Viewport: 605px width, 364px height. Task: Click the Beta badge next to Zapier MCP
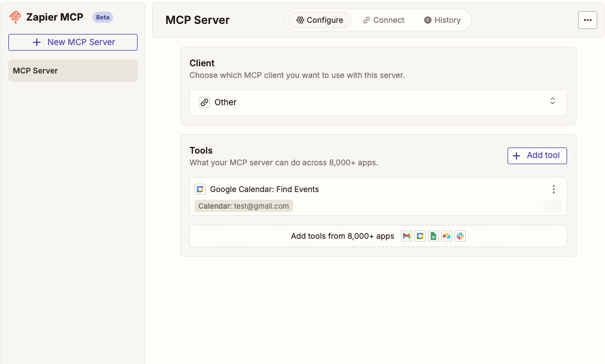[103, 17]
